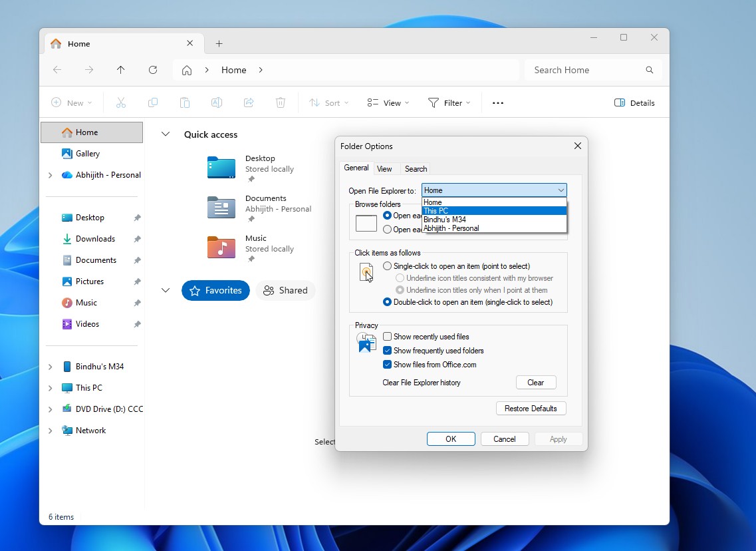The width and height of the screenshot is (756, 551).
Task: Switch to the Search tab in Folder Options
Action: [416, 169]
